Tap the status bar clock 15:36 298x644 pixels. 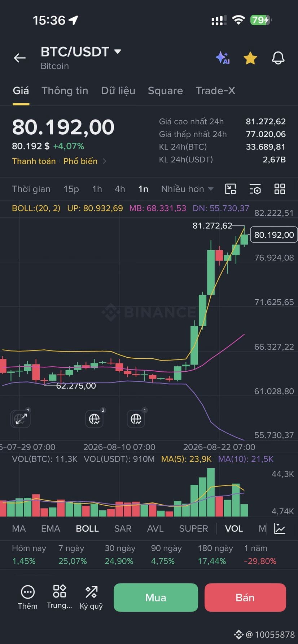click(49, 20)
